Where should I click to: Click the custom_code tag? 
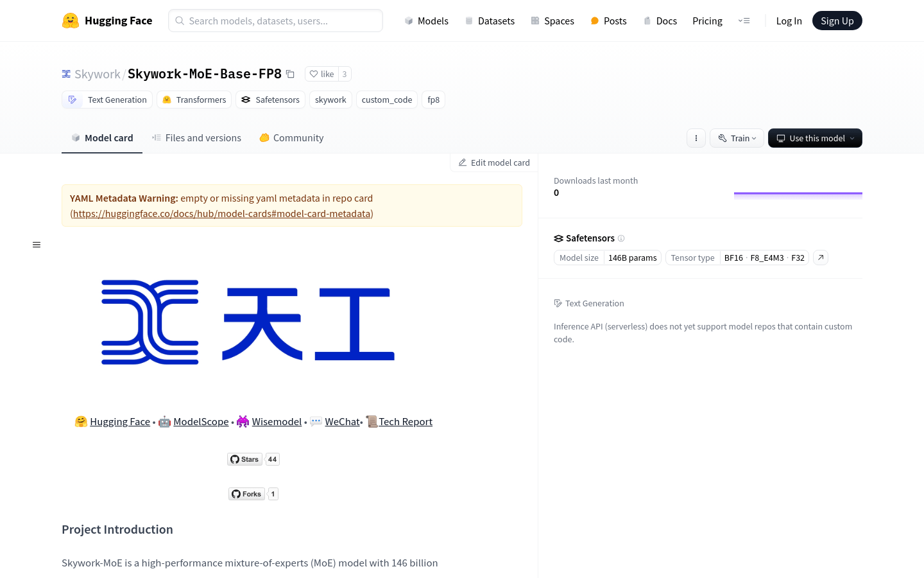coord(387,100)
